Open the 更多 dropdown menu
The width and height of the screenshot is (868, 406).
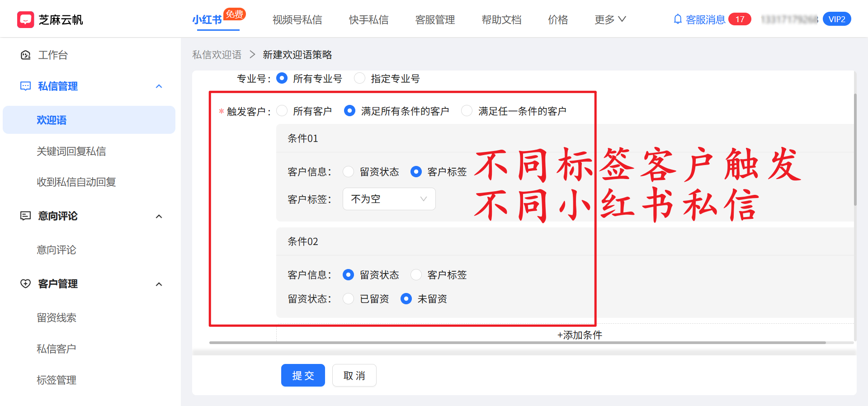(x=610, y=19)
